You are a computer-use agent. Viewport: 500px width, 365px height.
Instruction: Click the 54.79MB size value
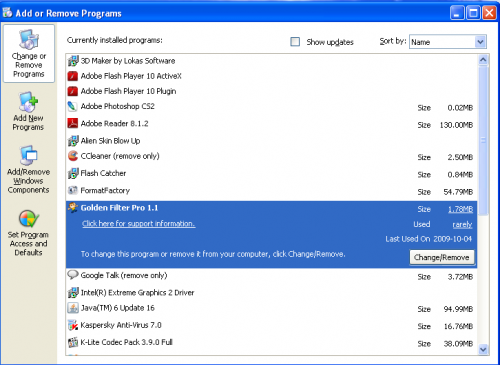click(x=458, y=192)
